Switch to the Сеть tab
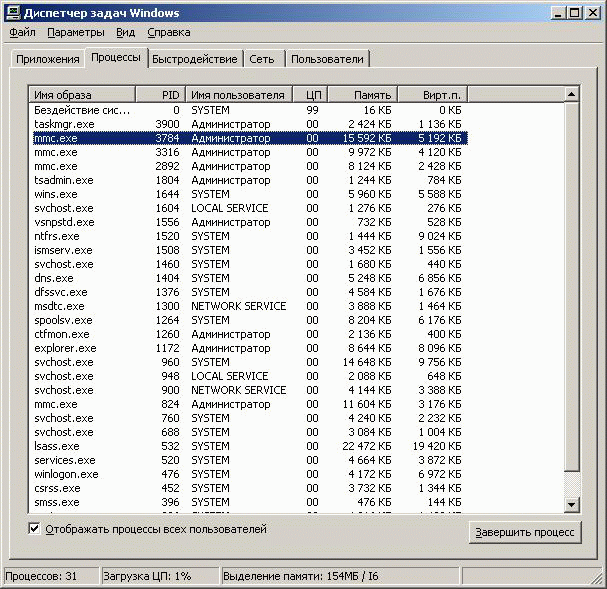This screenshot has height=589, width=607. [262, 60]
